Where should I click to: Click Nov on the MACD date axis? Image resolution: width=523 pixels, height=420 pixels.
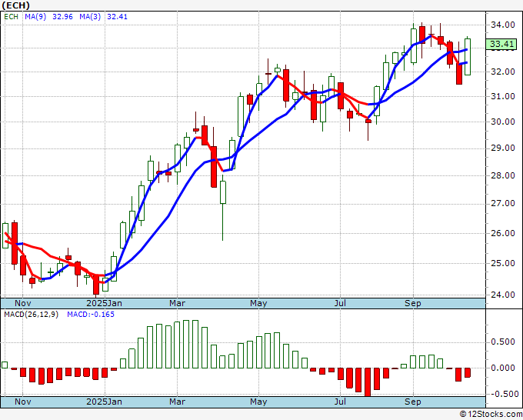pyautogui.click(x=22, y=402)
